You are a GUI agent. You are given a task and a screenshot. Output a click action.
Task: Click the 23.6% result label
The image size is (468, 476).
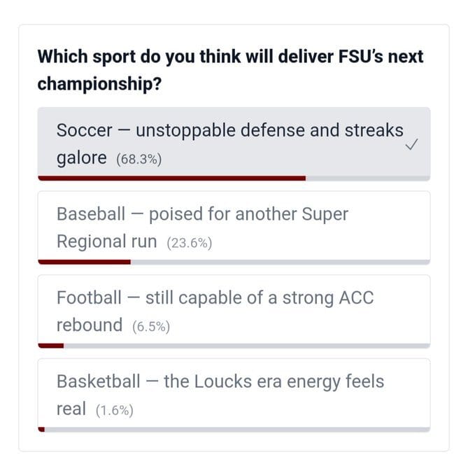[x=190, y=244]
